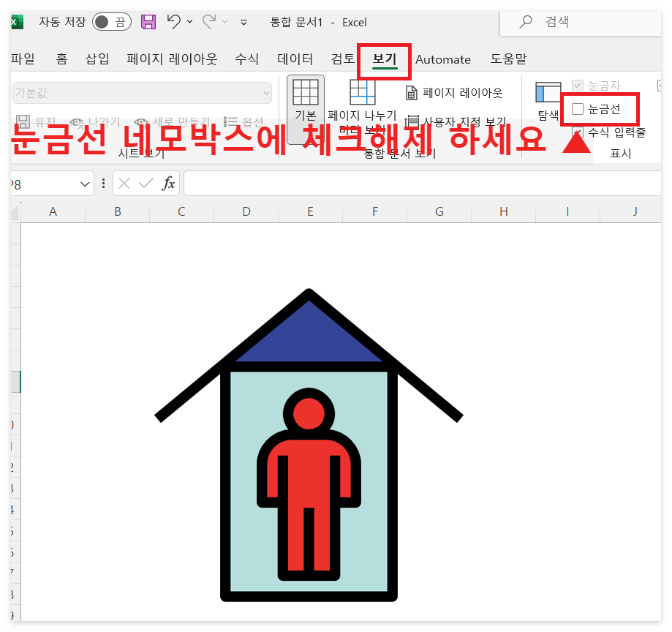Select the 수식 tab
This screenshot has width=672, height=632.
point(247,59)
